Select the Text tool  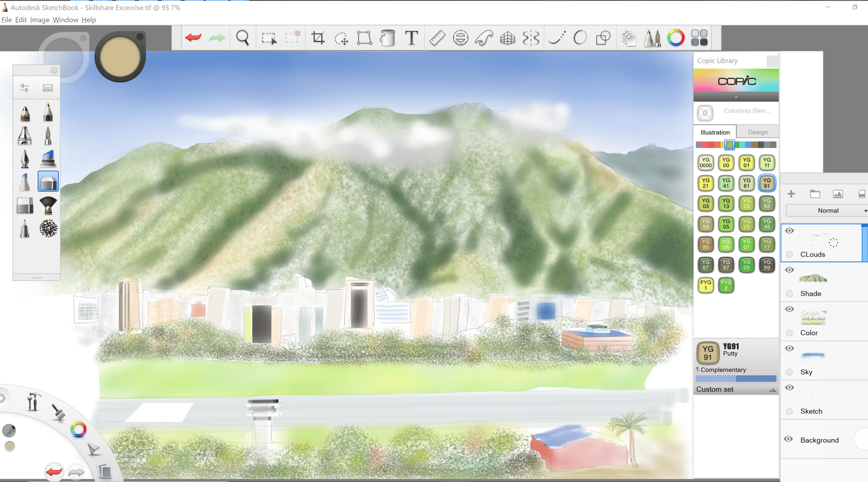coord(411,38)
